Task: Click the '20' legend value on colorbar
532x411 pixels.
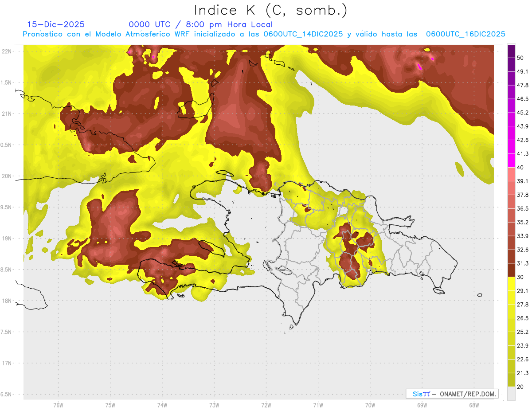Action: (521, 387)
